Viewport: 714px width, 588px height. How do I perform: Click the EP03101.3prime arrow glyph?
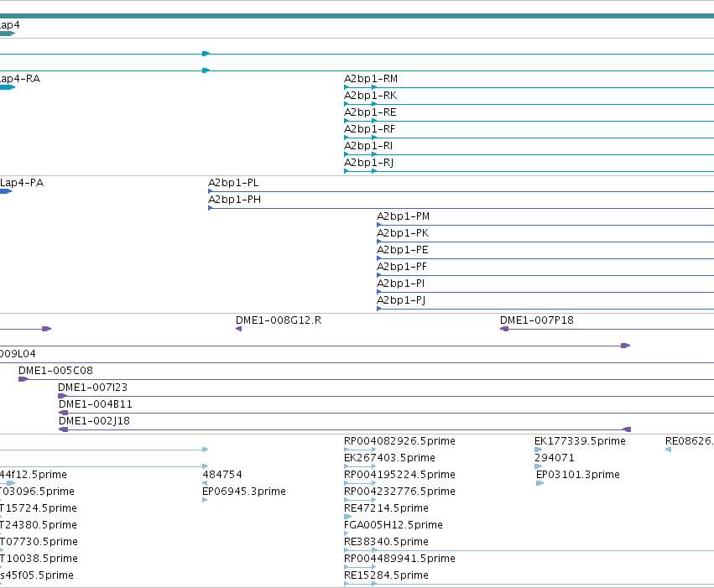[x=540, y=483]
